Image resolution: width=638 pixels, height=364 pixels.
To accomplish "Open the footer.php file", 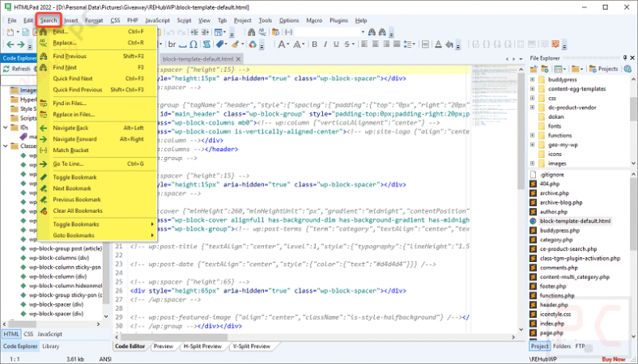I will (x=553, y=286).
